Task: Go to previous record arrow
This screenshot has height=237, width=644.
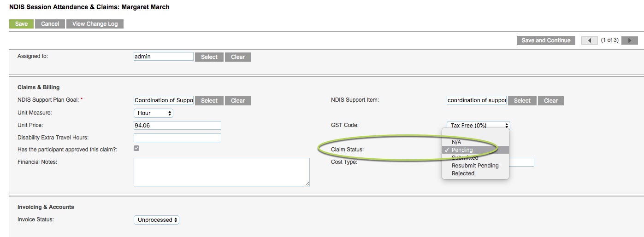Action: (590, 40)
